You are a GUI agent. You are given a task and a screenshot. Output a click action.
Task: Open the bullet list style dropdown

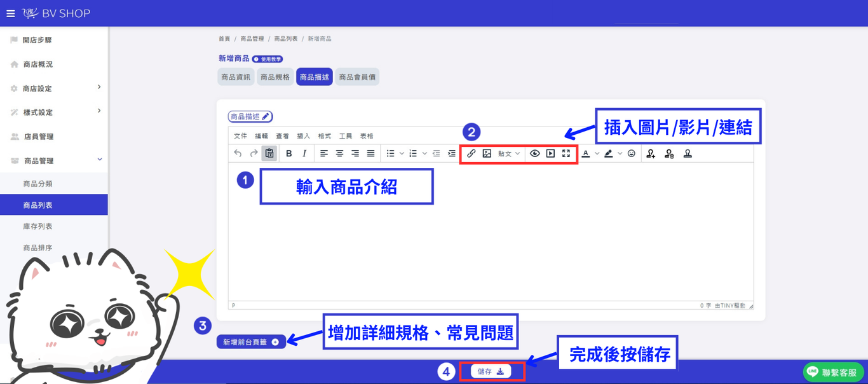402,153
